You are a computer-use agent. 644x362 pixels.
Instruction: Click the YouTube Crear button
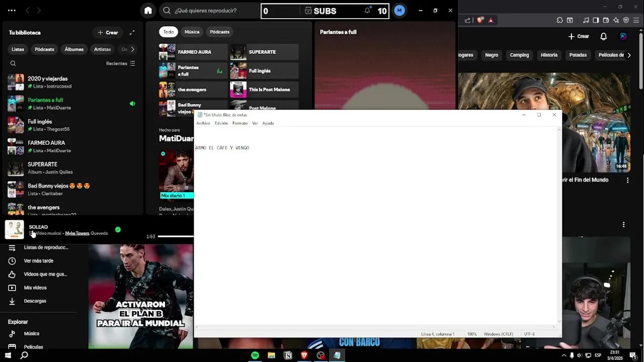pyautogui.click(x=579, y=36)
